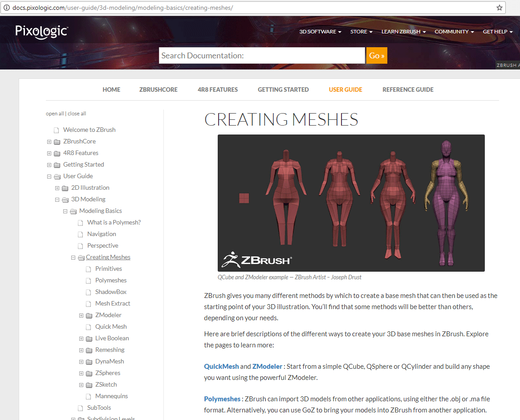Click the ShadowBox page icon
The height and width of the screenshot is (420, 520).
pyautogui.click(x=88, y=293)
